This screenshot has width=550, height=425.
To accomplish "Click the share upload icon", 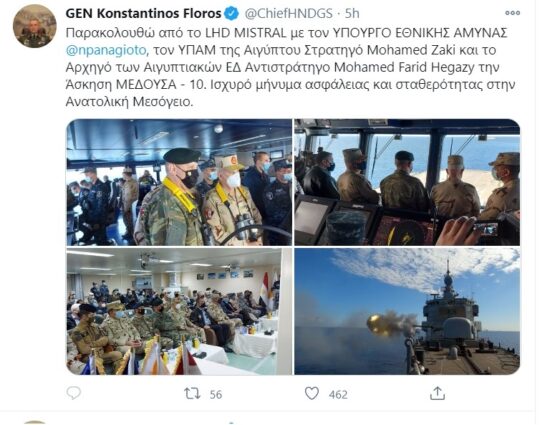I will tap(437, 393).
